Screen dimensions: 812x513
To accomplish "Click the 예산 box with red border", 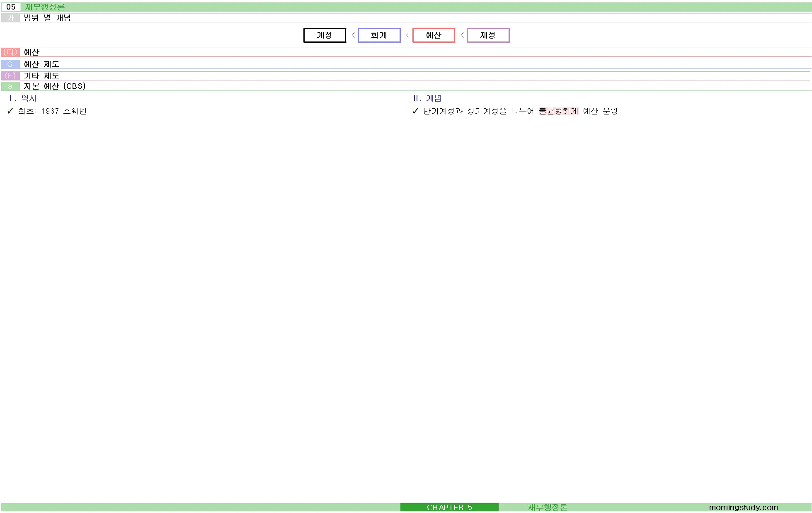I will tap(434, 35).
